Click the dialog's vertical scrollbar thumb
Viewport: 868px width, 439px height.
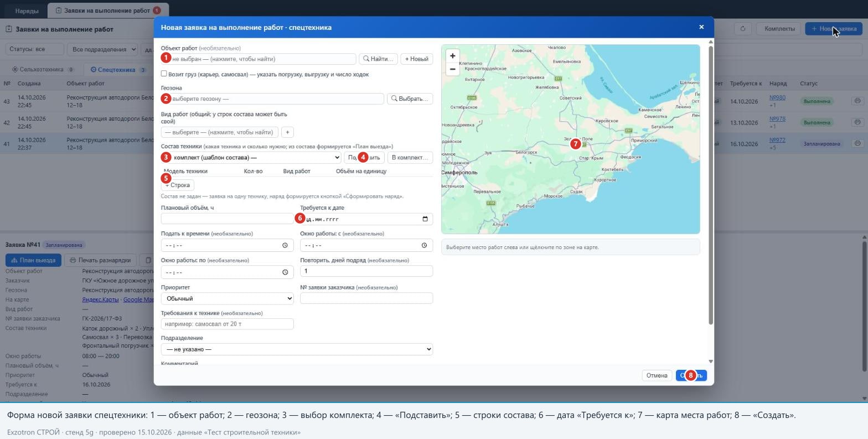coord(711,185)
